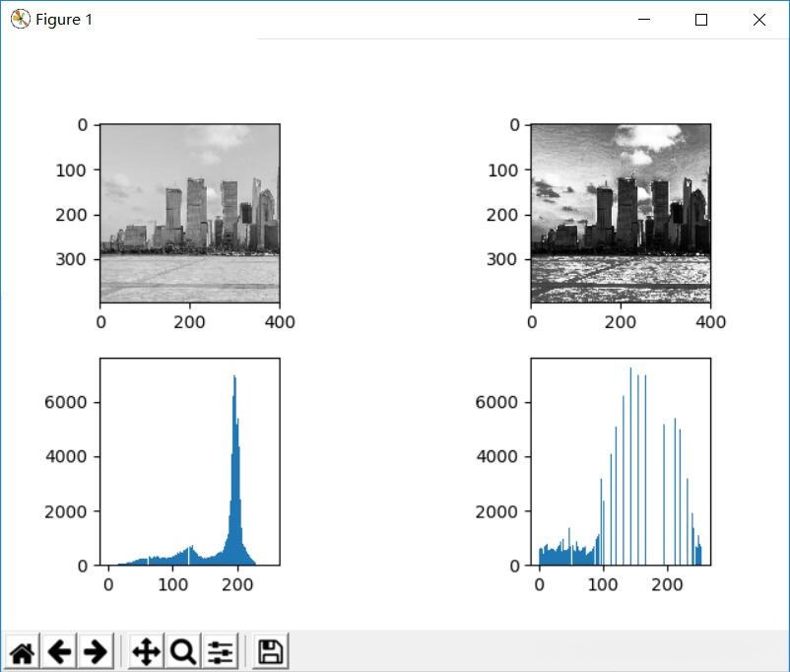Go forward to next view arrow
The width and height of the screenshot is (790, 672).
[x=96, y=651]
